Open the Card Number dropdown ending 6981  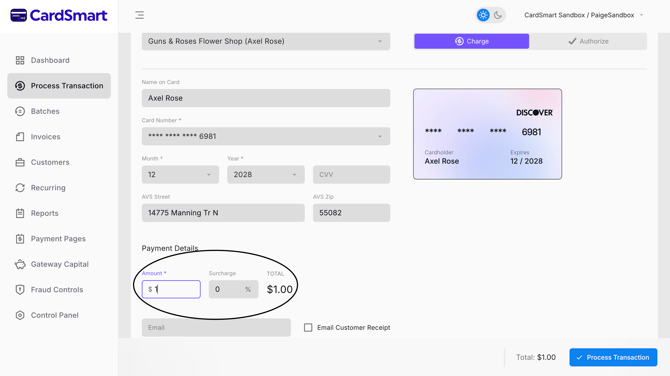tap(266, 136)
